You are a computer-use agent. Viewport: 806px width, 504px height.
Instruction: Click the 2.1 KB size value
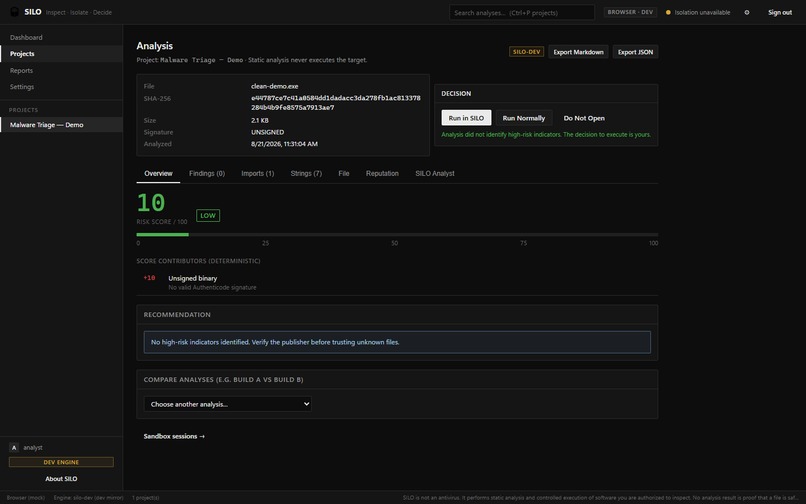click(260, 120)
